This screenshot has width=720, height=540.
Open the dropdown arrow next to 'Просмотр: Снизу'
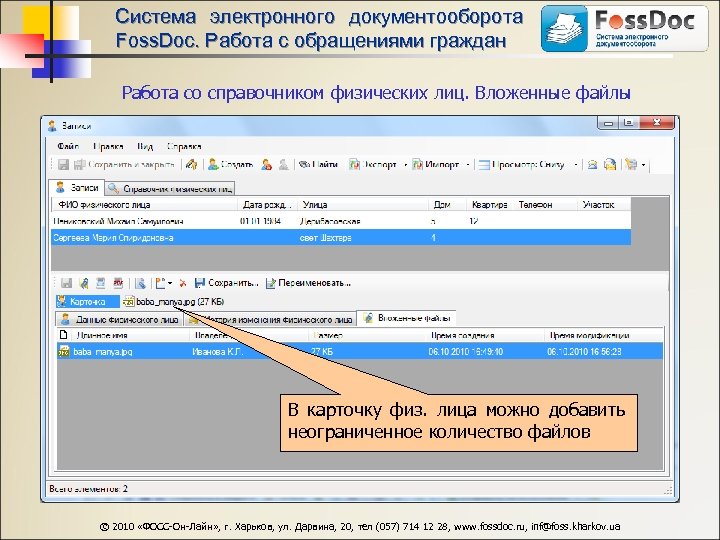pos(576,165)
